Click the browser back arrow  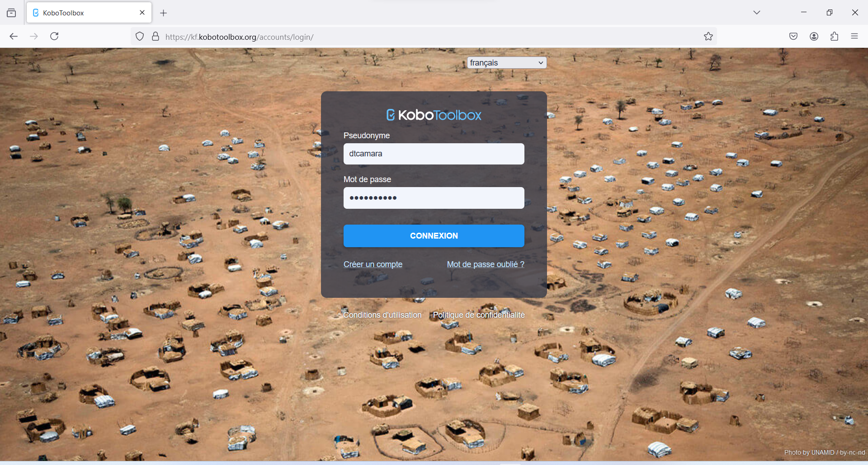coord(14,36)
